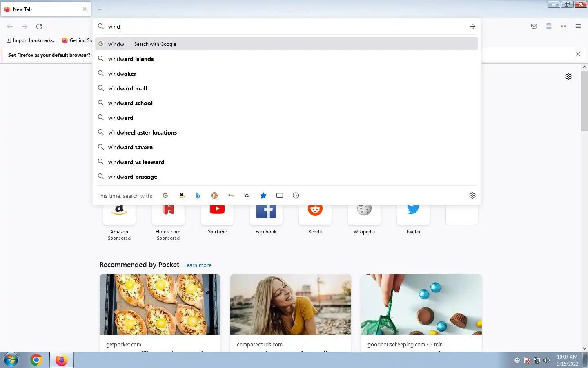588x368 pixels.
Task: Choose 'windw — Search with Google' suggestion
Action: [x=287, y=44]
